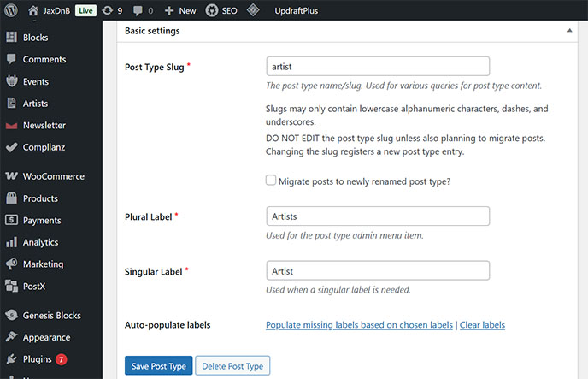This screenshot has width=588, height=379.
Task: Click the WordPress logo icon
Action: pos(11,10)
